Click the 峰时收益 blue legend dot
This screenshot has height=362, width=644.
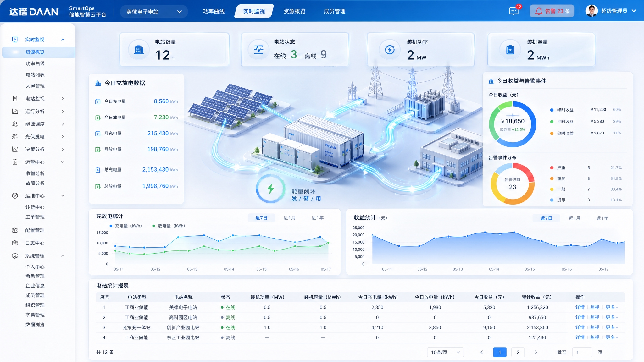[x=552, y=110]
